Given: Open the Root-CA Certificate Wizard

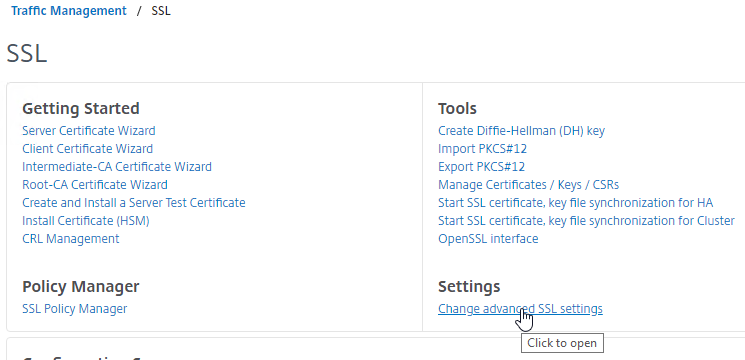Looking at the screenshot, I should 95,185.
